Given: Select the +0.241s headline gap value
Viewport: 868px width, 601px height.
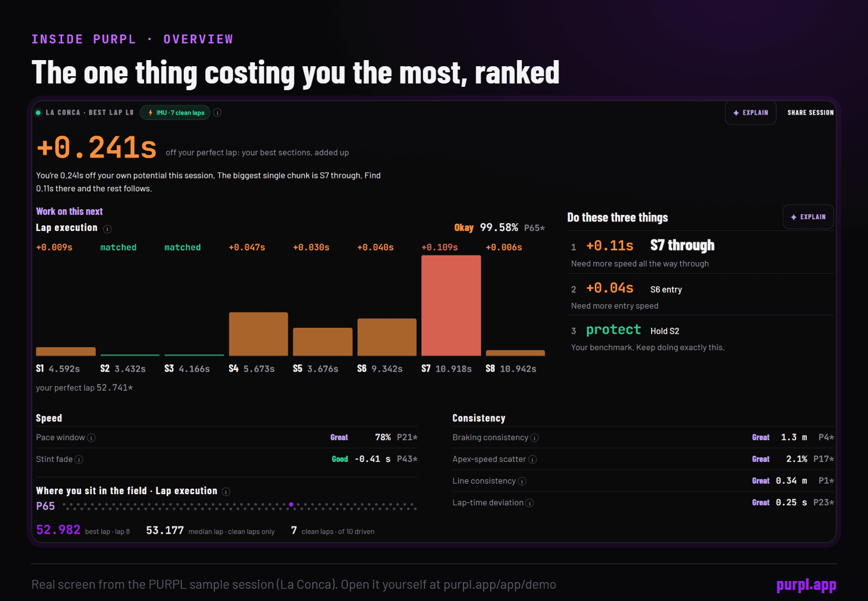Looking at the screenshot, I should click(97, 147).
